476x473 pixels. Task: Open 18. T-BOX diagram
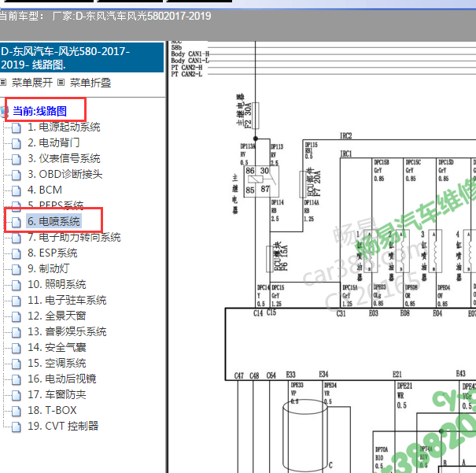(52, 411)
